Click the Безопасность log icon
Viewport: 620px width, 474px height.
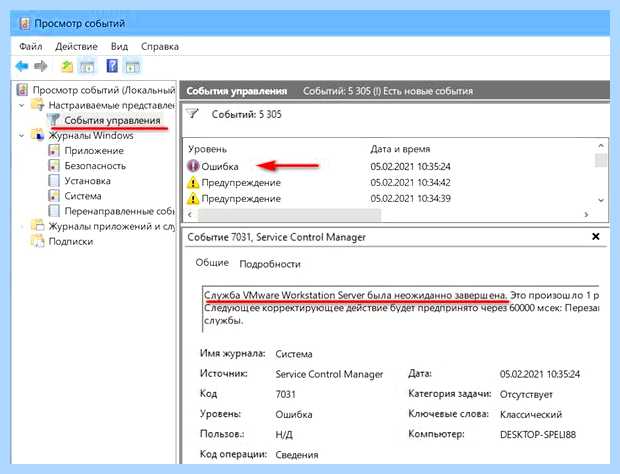tap(54, 166)
